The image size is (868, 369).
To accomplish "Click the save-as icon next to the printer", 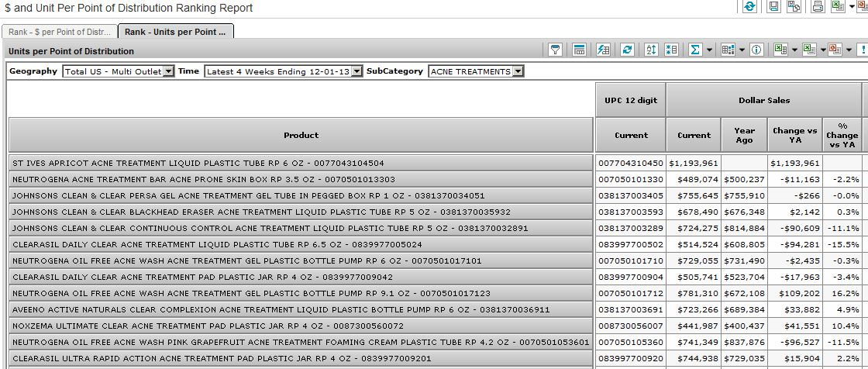I will click(794, 7).
